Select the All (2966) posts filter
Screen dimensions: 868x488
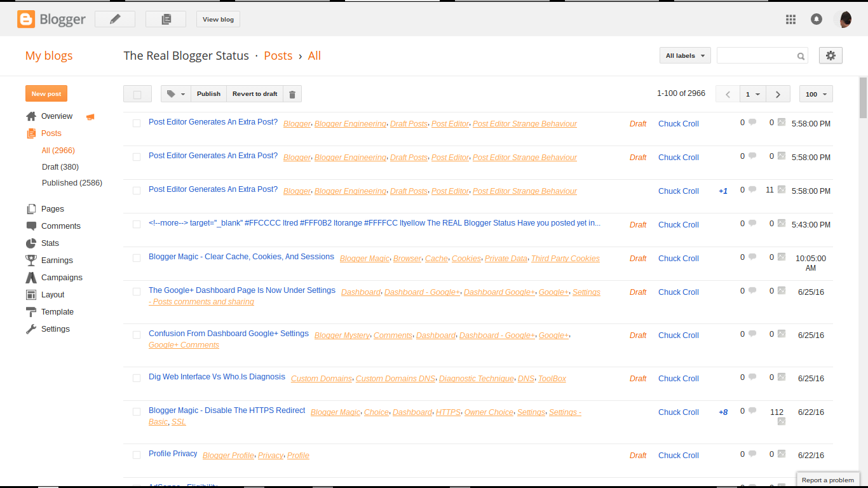coord(58,151)
